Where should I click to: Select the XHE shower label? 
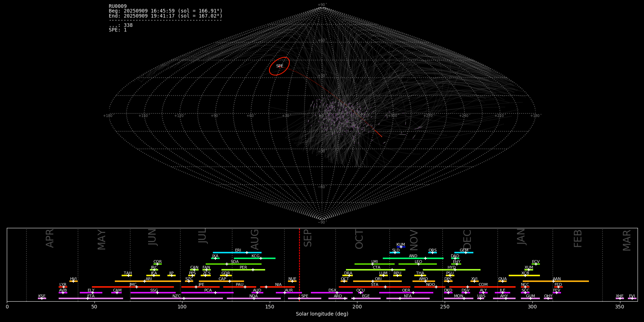point(620,296)
